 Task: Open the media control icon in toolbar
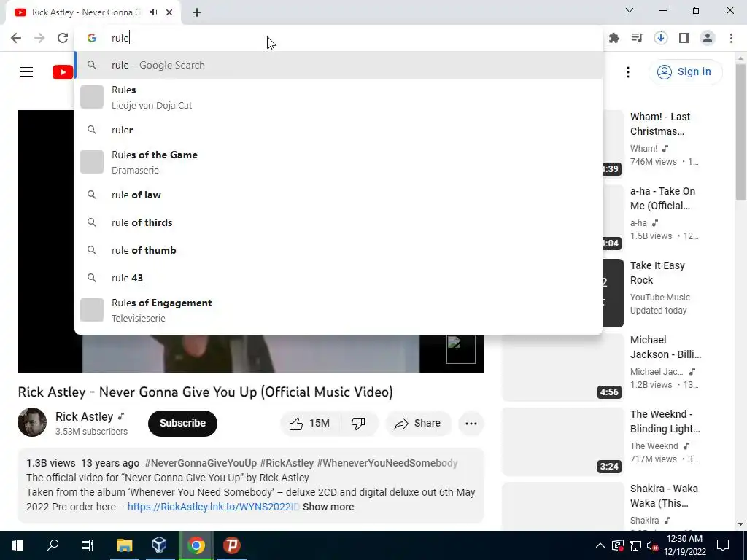638,38
